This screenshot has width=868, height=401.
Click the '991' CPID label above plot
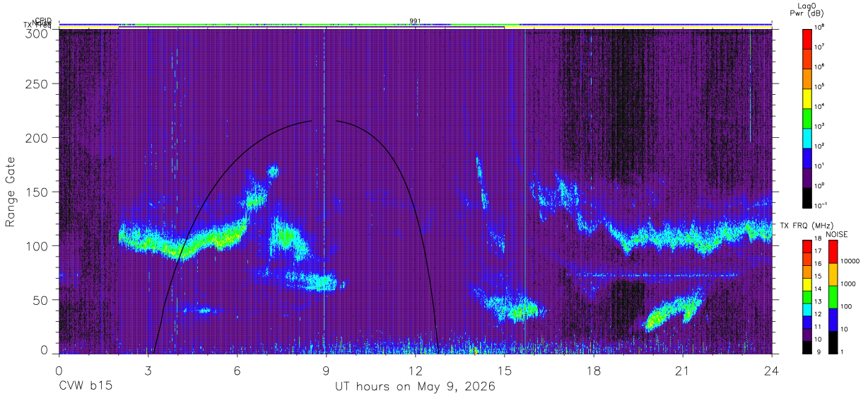tap(415, 21)
